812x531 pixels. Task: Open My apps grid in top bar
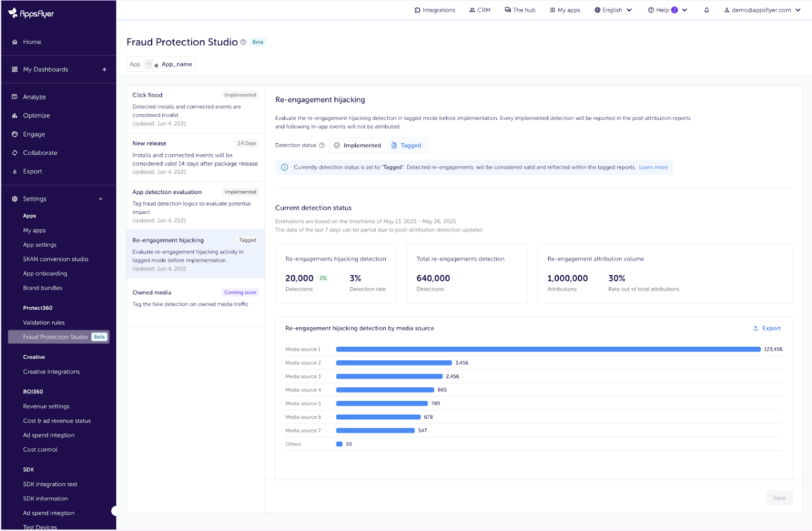tap(565, 10)
